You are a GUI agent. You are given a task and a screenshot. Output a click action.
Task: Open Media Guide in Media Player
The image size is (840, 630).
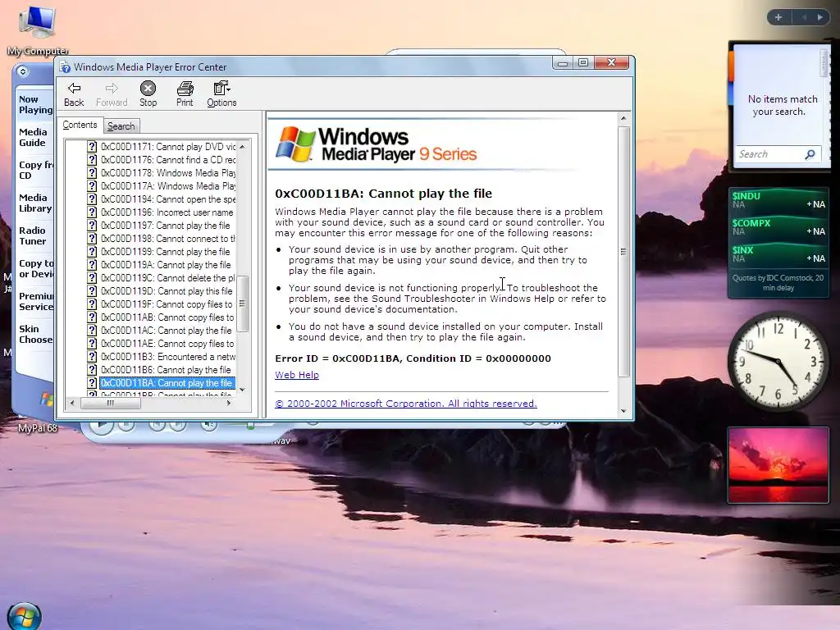point(33,137)
